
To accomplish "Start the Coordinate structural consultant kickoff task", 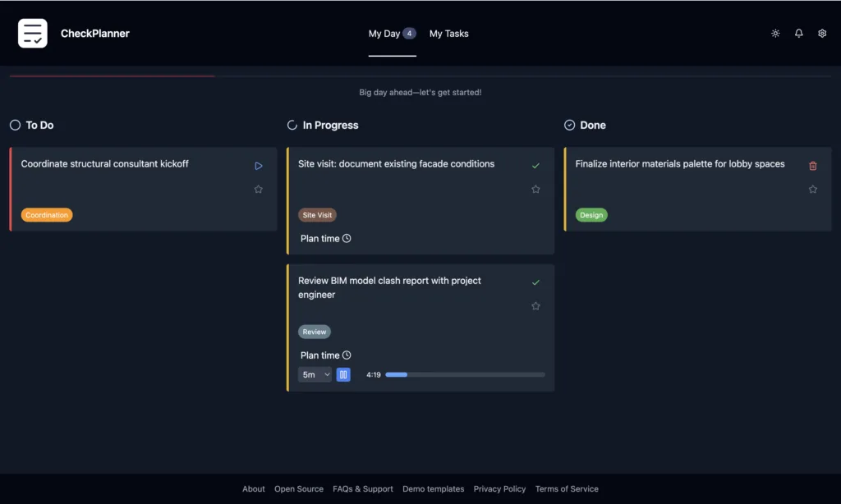I will tap(259, 166).
